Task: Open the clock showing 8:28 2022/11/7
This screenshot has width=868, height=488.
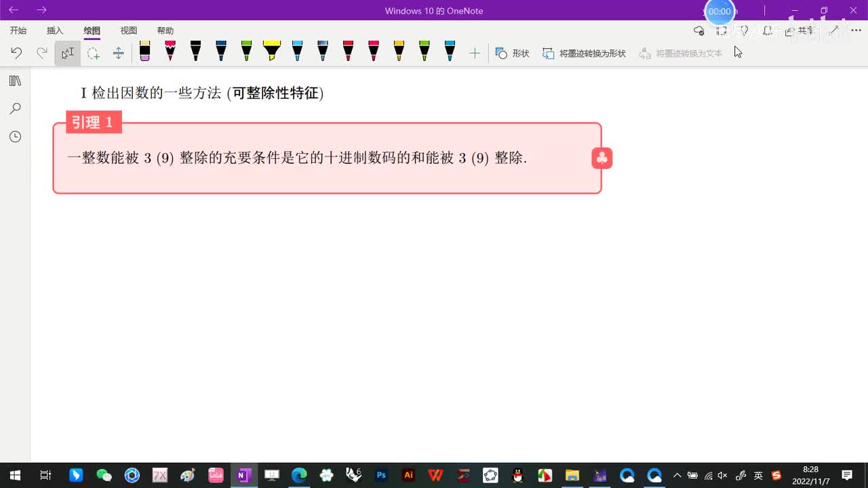Action: tap(810, 475)
